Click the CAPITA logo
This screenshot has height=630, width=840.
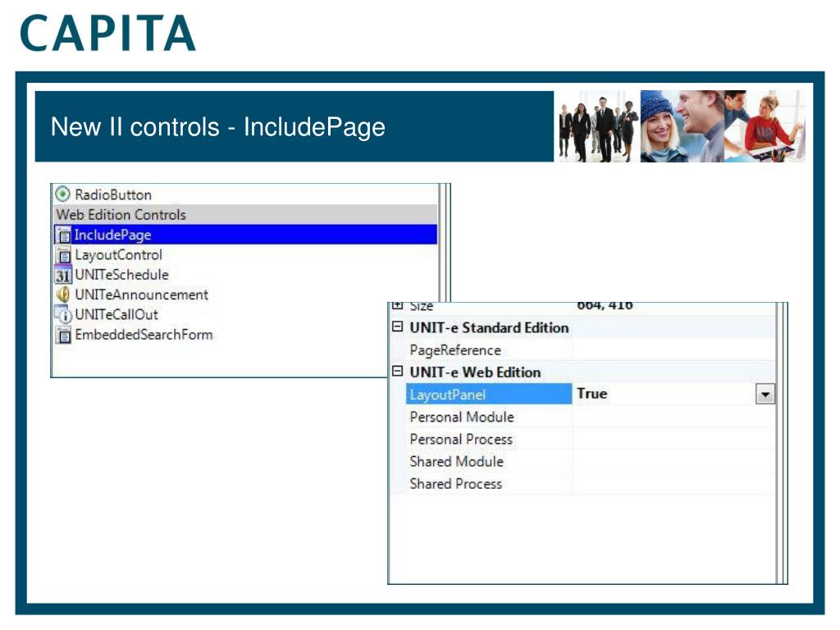point(107,33)
